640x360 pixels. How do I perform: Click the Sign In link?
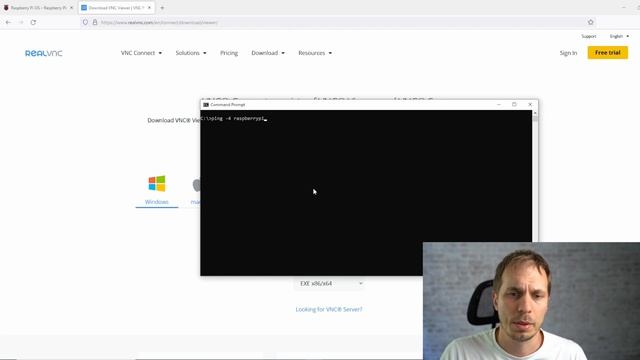tap(568, 53)
